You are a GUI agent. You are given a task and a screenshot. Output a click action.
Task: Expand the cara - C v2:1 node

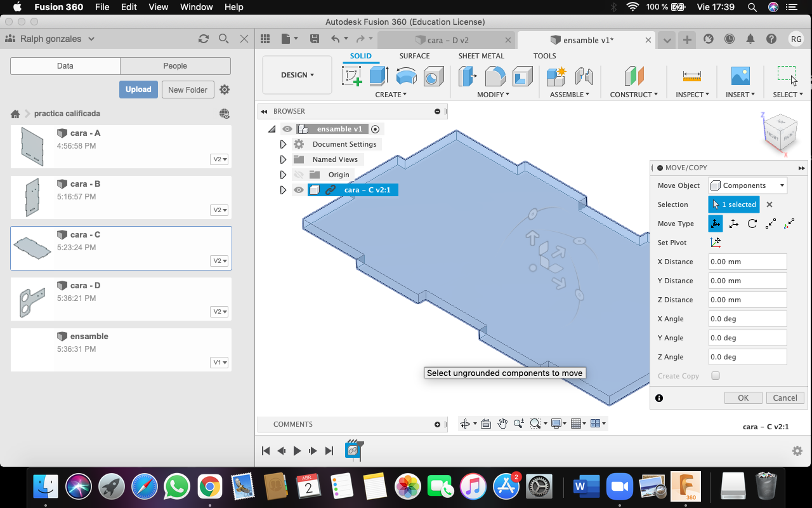[283, 190]
